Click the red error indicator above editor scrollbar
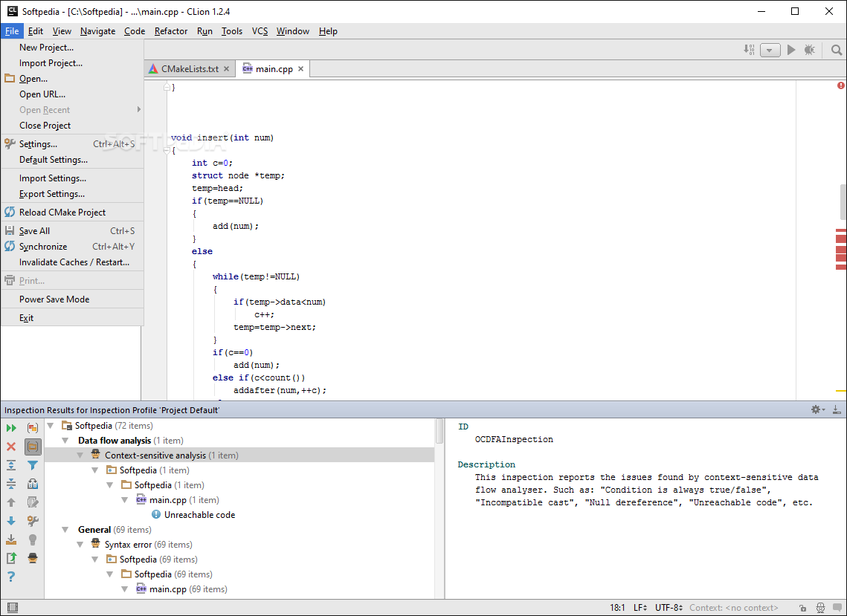 pos(841,85)
